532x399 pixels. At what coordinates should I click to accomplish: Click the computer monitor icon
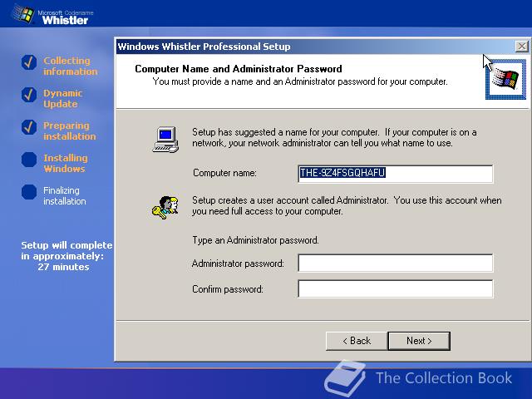tap(165, 140)
